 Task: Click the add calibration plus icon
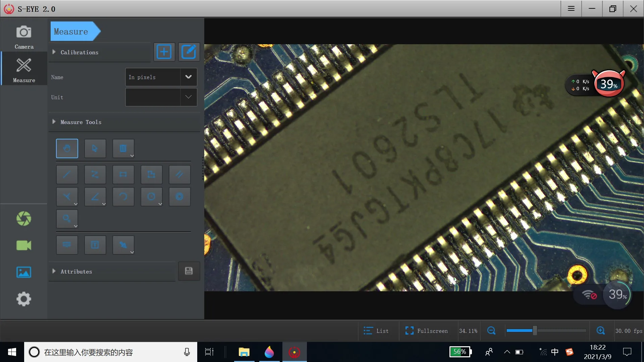click(x=164, y=52)
